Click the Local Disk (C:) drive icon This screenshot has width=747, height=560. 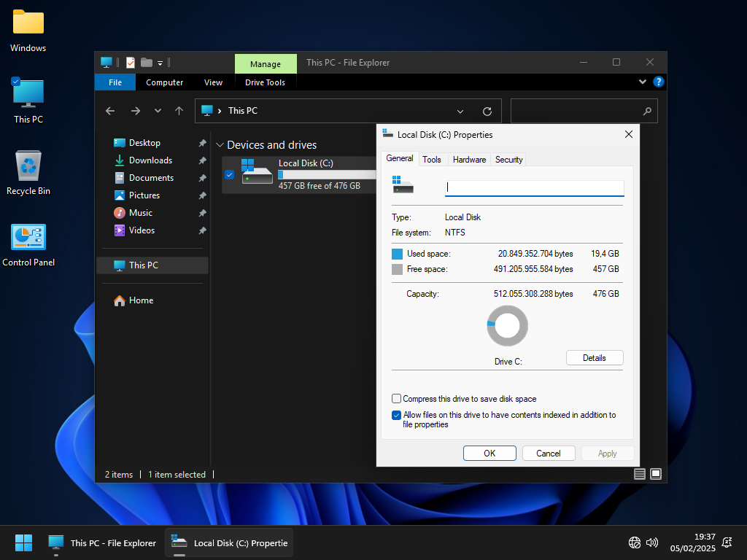tap(256, 171)
